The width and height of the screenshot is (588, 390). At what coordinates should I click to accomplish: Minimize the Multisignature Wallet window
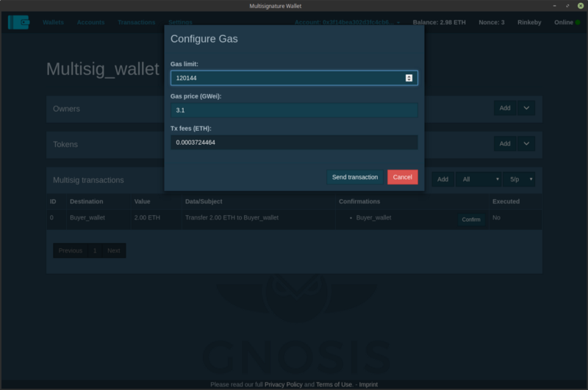click(x=554, y=6)
